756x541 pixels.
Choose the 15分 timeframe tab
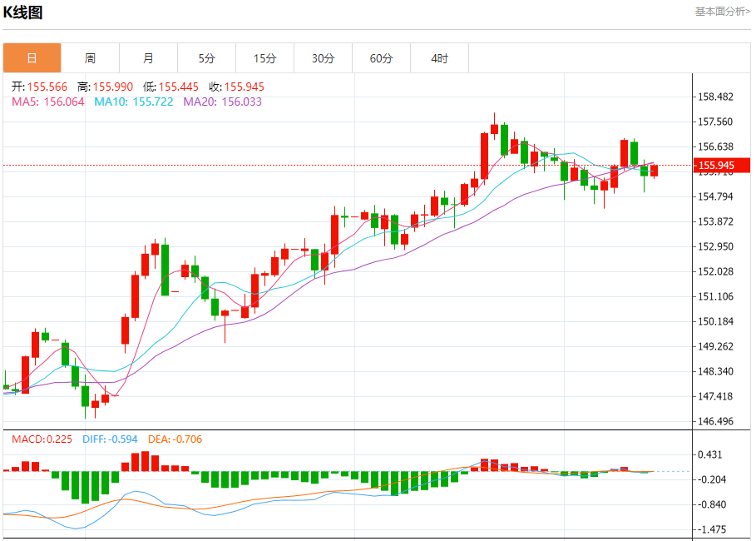pos(264,58)
